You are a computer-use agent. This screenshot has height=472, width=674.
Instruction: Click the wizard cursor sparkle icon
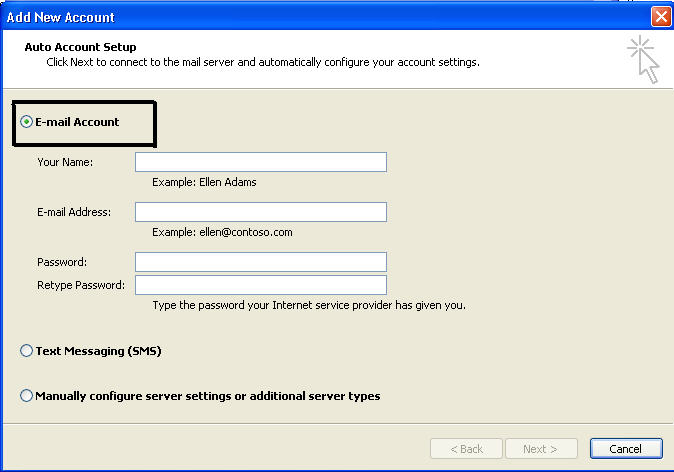coord(644,60)
